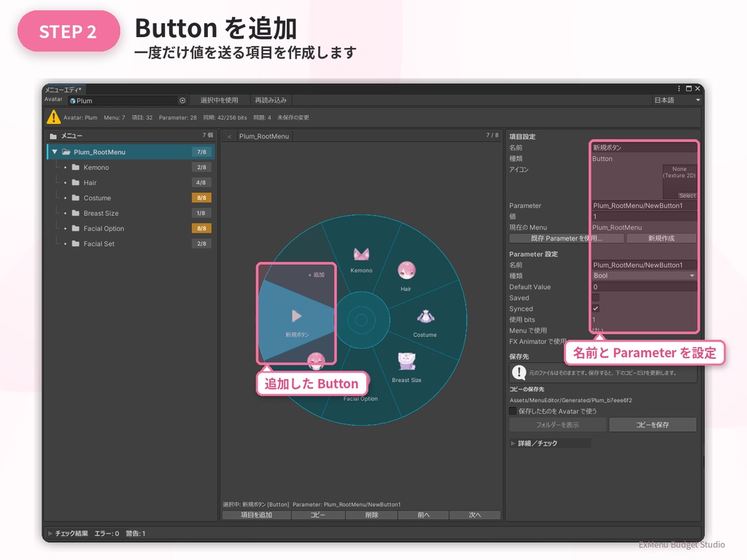
Task: Enable 保存したものを Avatar で使う checkbox
Action: (x=513, y=411)
